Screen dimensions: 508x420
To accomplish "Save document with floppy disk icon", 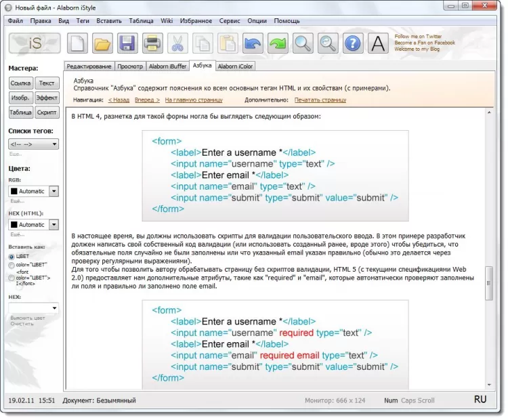I will [x=127, y=43].
